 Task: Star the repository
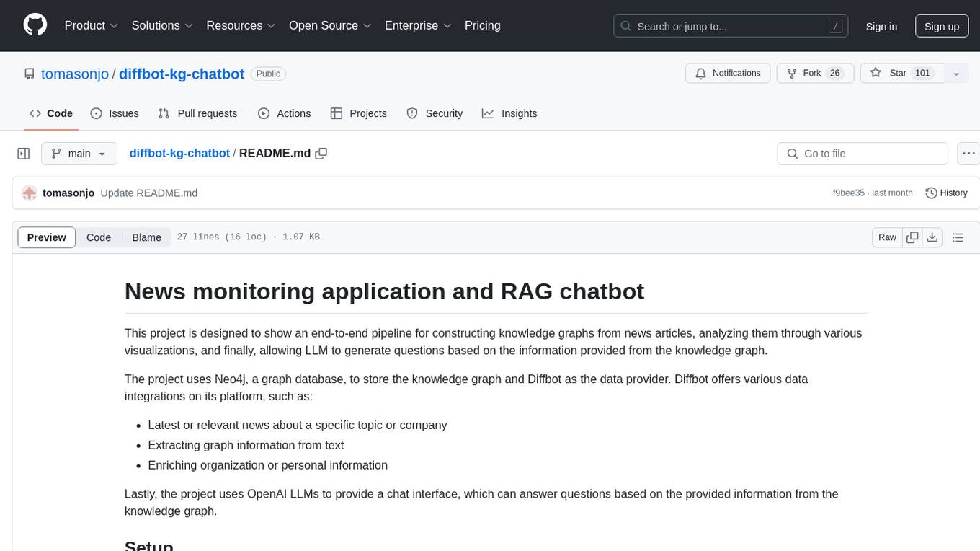(x=902, y=74)
